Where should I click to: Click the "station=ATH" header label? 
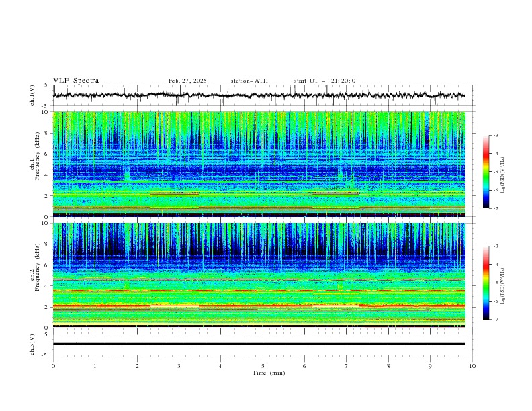pyautogui.click(x=249, y=81)
